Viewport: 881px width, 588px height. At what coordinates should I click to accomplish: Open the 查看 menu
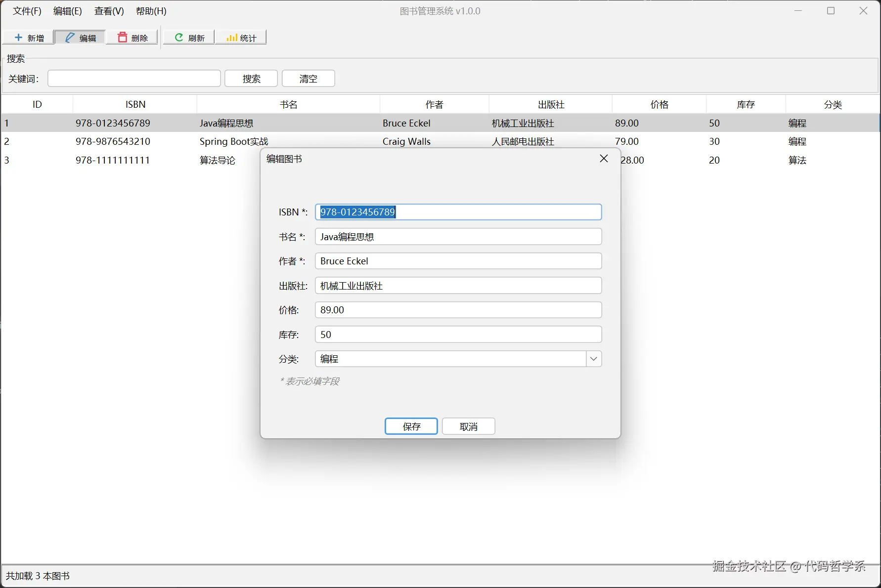108,11
